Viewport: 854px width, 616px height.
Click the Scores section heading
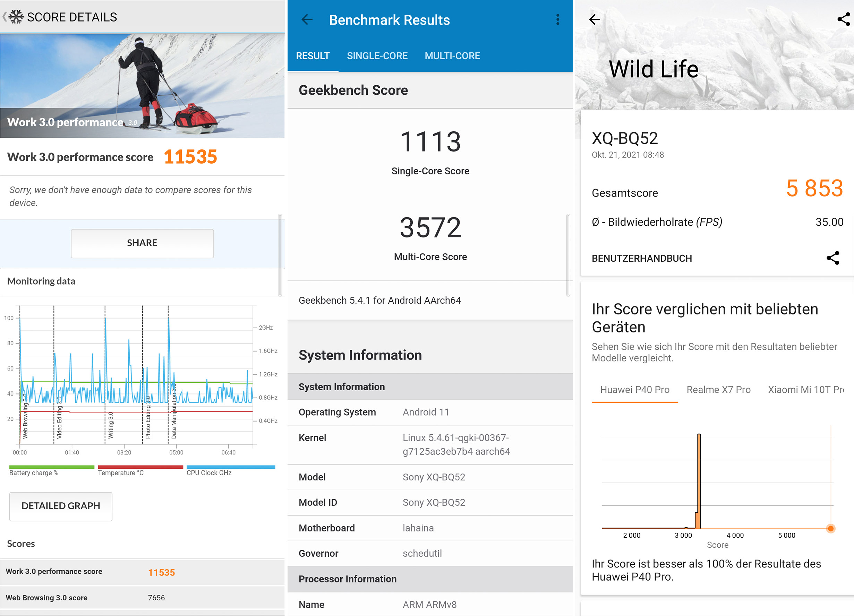(x=21, y=544)
